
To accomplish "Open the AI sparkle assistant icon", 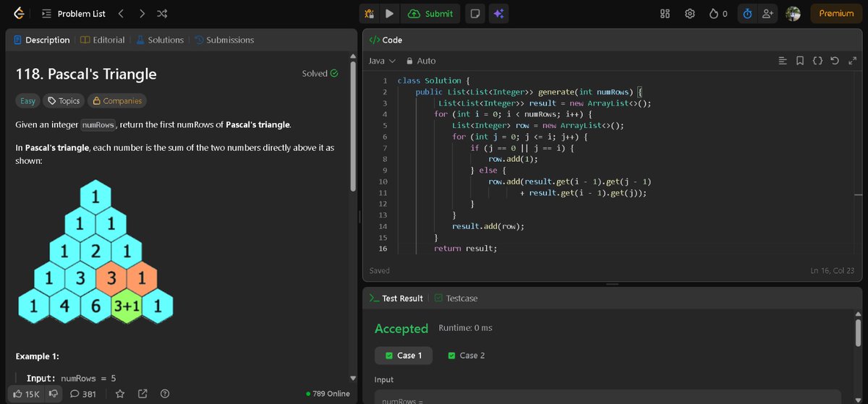I will pyautogui.click(x=498, y=13).
